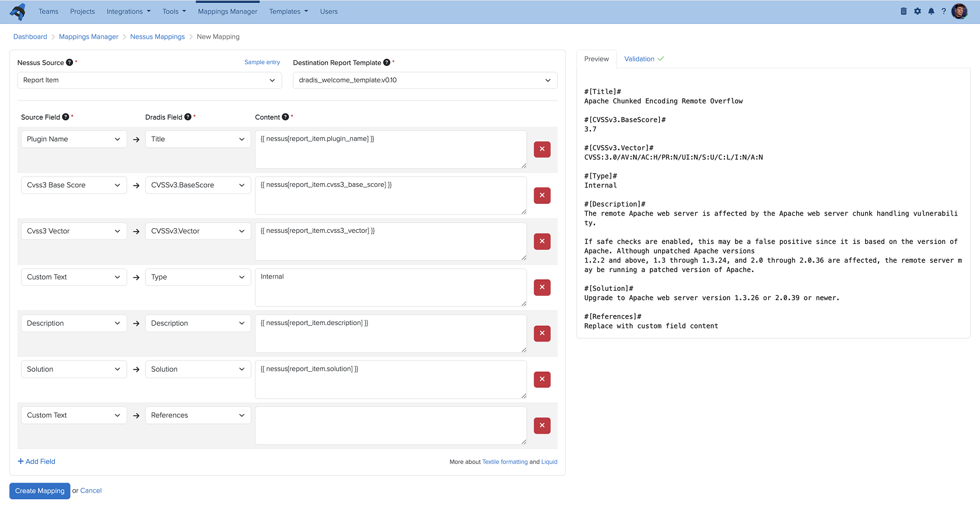Open the Tools menu

click(x=174, y=12)
